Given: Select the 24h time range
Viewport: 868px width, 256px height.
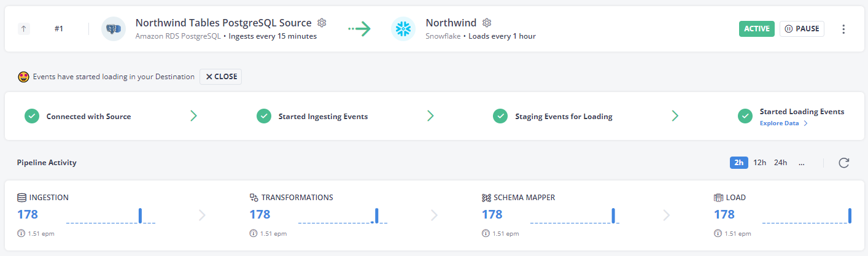Looking at the screenshot, I should pos(780,163).
